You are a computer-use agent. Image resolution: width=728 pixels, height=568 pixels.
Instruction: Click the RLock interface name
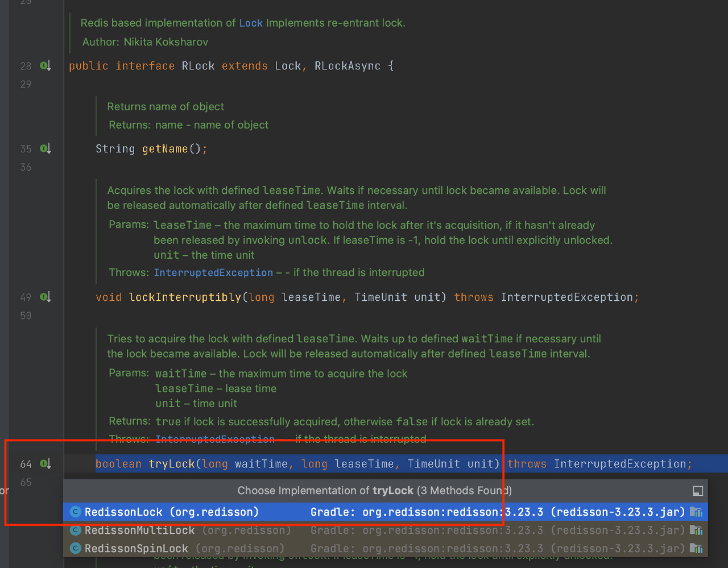pos(198,66)
